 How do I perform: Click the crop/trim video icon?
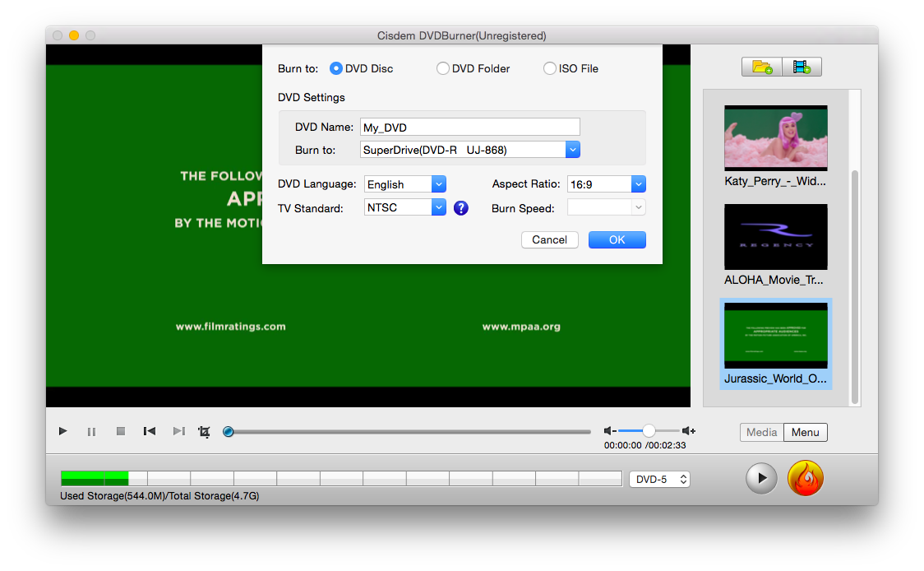click(x=203, y=431)
